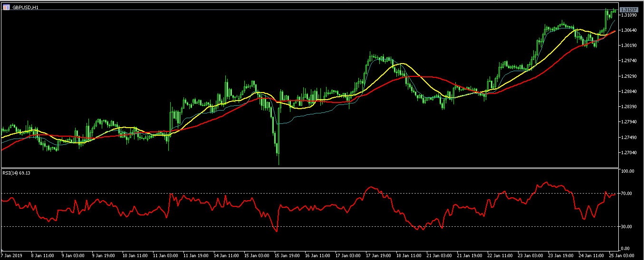Image resolution: width=644 pixels, height=260 pixels.
Task: Click the 1.28840 price scale value
Action: [628, 91]
